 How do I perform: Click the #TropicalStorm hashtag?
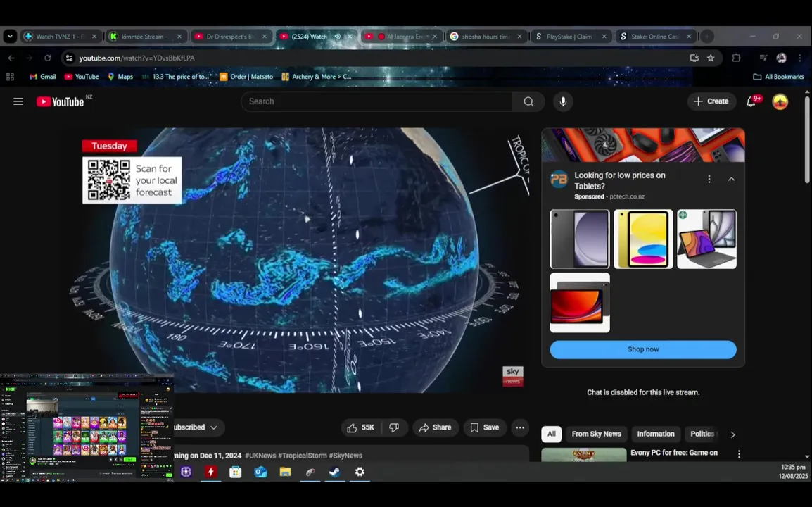tap(303, 456)
